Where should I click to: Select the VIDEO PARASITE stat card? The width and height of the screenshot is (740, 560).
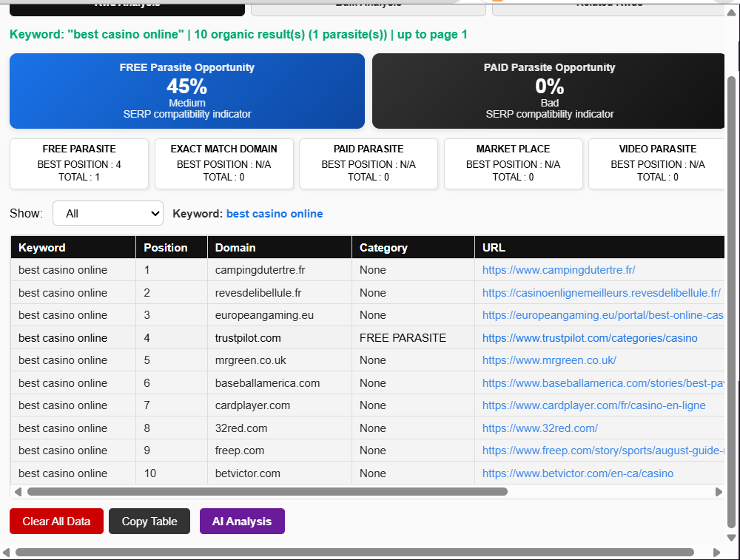pos(657,163)
